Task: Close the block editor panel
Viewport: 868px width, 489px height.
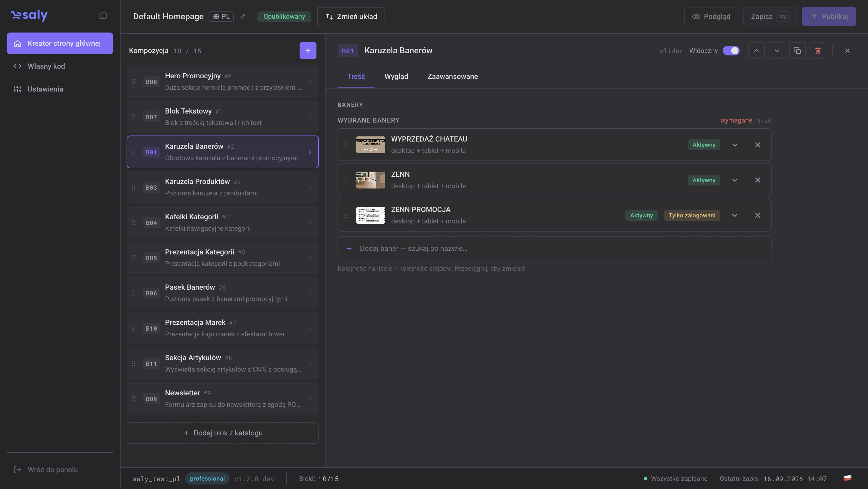Action: (x=847, y=51)
